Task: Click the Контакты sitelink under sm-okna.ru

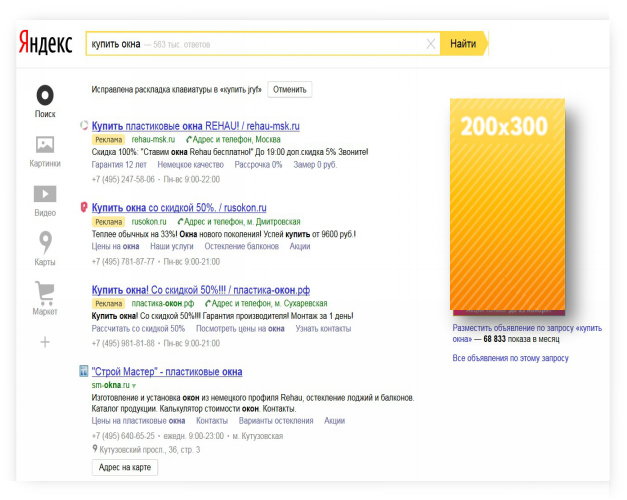Action: (x=212, y=420)
